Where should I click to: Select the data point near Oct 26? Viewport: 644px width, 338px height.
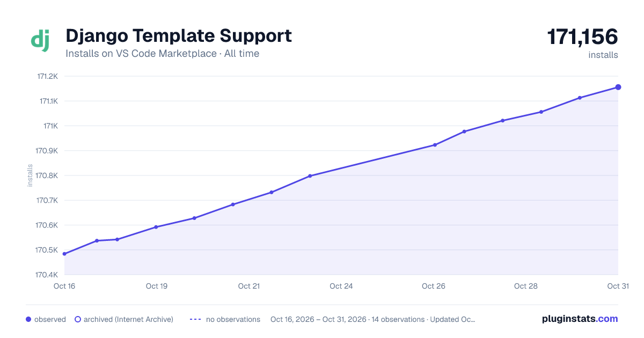pos(435,145)
